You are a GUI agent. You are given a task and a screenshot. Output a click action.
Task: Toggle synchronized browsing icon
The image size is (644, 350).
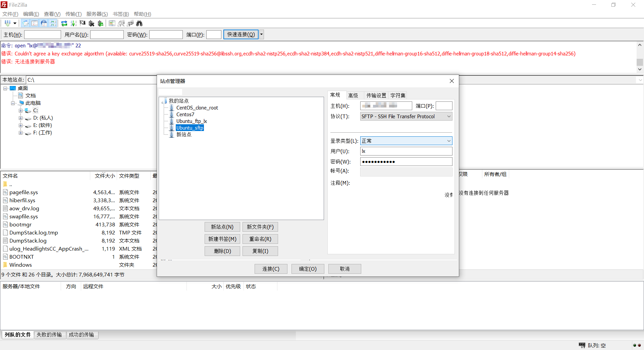[x=130, y=23]
